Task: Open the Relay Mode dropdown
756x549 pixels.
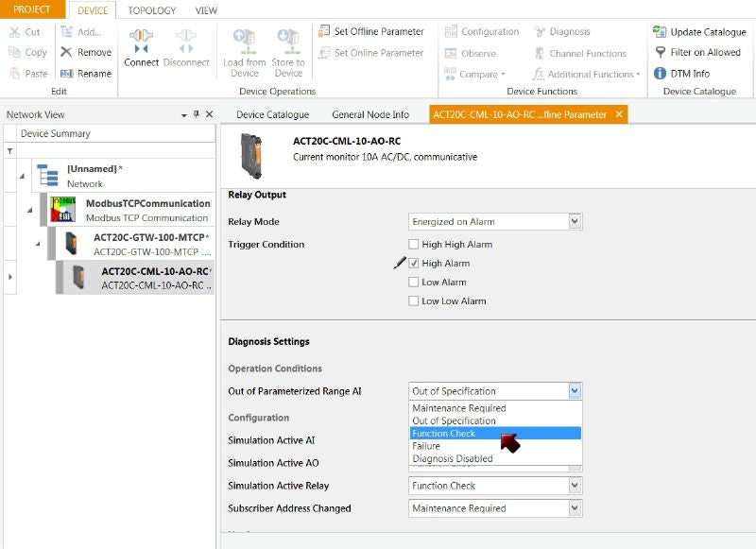Action: (574, 222)
